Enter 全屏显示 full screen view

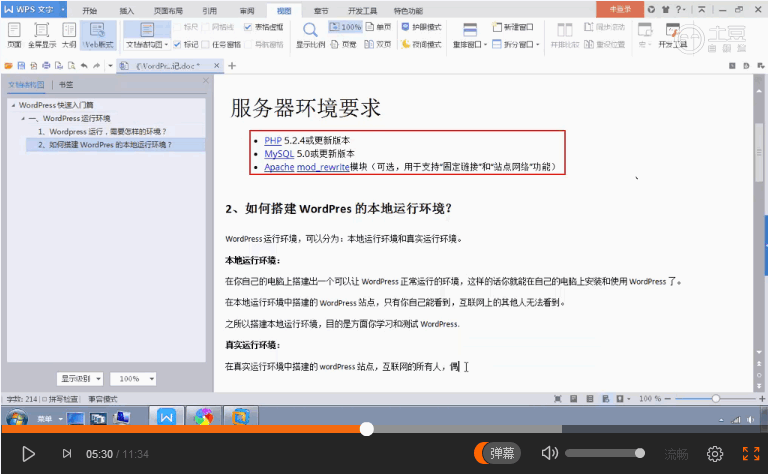(42, 35)
